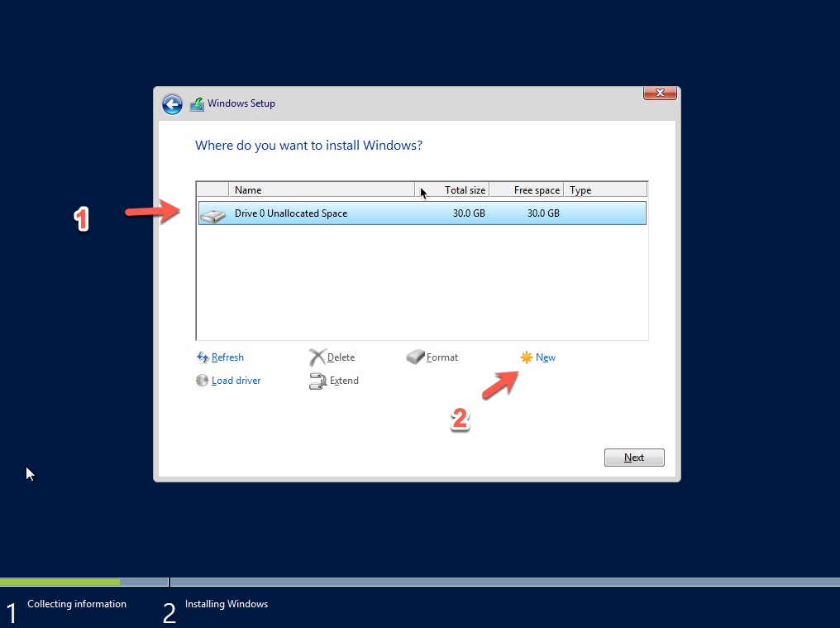Click the Where do you want to install heading
The height and width of the screenshot is (628, 840).
pos(308,146)
